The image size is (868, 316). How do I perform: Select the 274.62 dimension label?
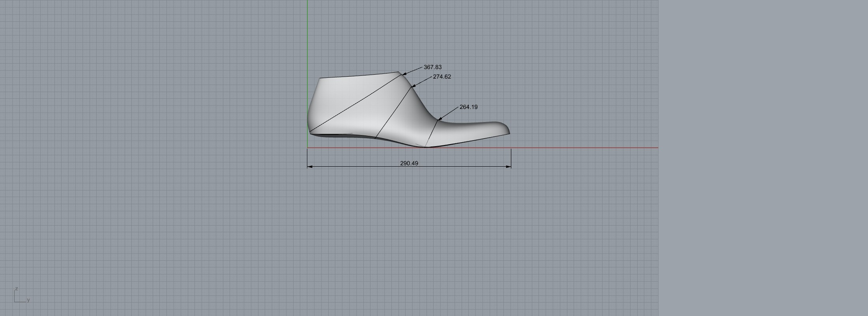[442, 77]
